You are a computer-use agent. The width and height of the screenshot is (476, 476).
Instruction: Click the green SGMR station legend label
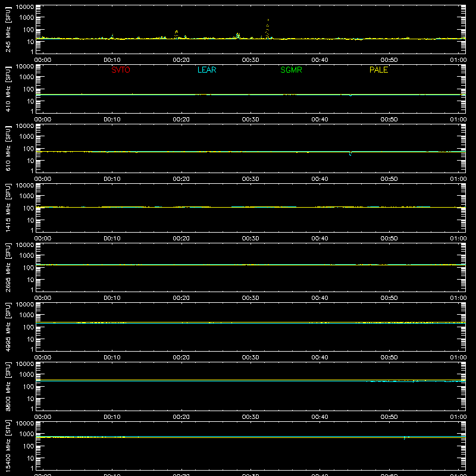click(x=291, y=70)
